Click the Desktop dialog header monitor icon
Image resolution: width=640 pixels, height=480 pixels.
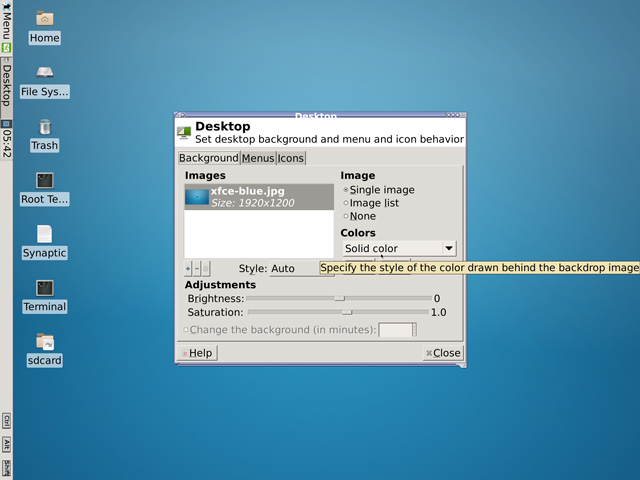tap(184, 133)
